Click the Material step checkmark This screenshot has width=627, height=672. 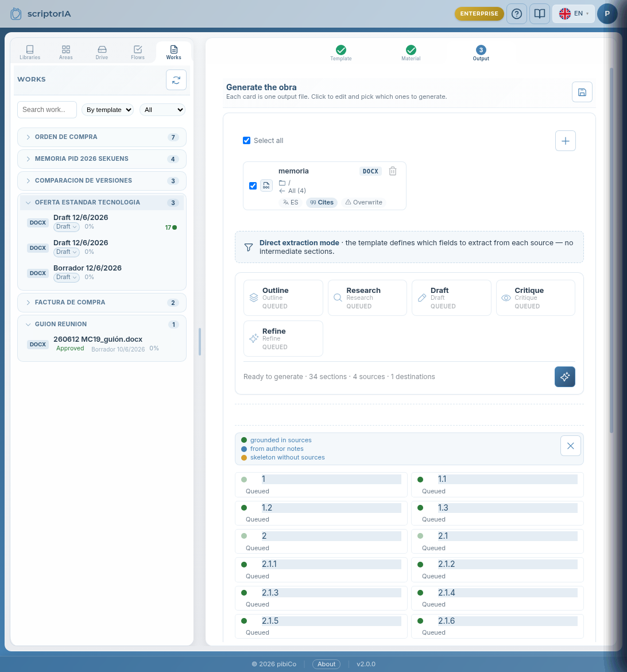click(x=411, y=50)
